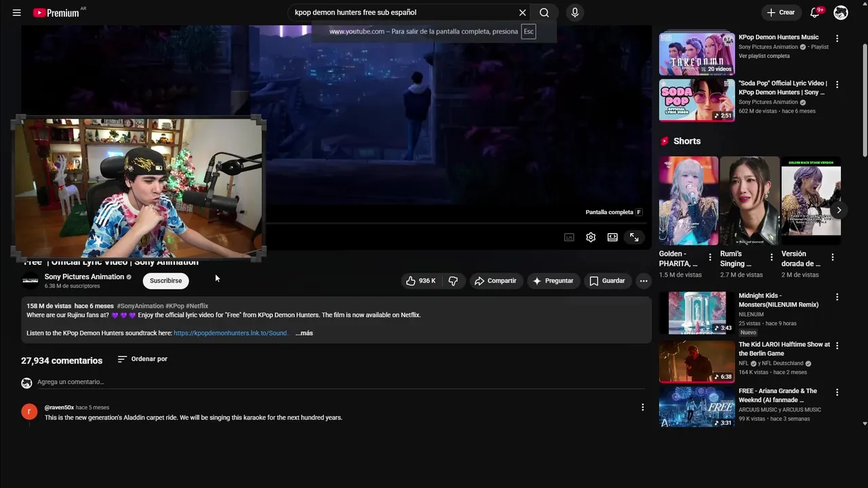Open Midnight Kids Monsters remix thumbnail
Viewport: 868px width, 488px height.
click(x=697, y=313)
